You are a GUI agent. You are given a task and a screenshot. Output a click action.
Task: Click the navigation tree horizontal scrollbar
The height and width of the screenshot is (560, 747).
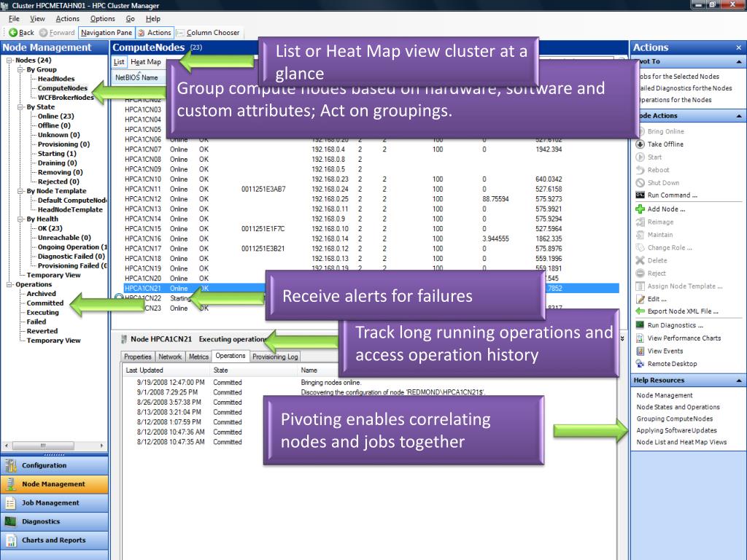54,446
